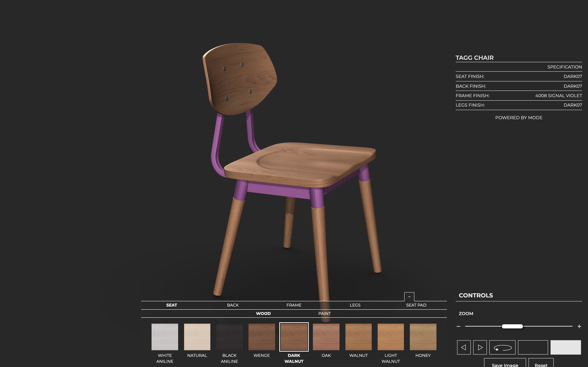Collapse options panel with minus tab

(409, 297)
